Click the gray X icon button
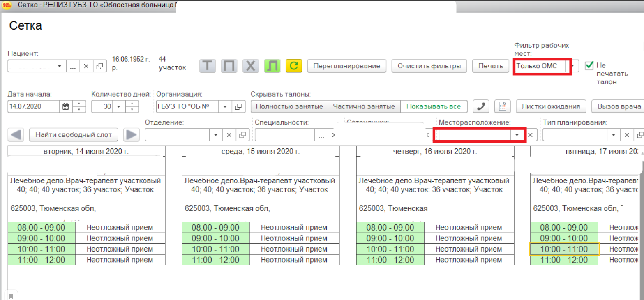644x300 pixels. click(x=250, y=66)
